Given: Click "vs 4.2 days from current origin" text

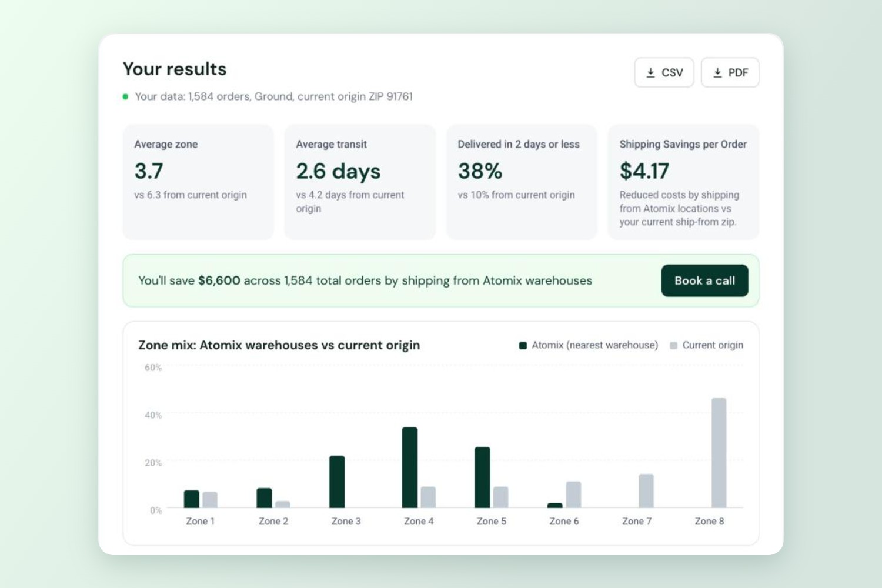Looking at the screenshot, I should pyautogui.click(x=350, y=201).
